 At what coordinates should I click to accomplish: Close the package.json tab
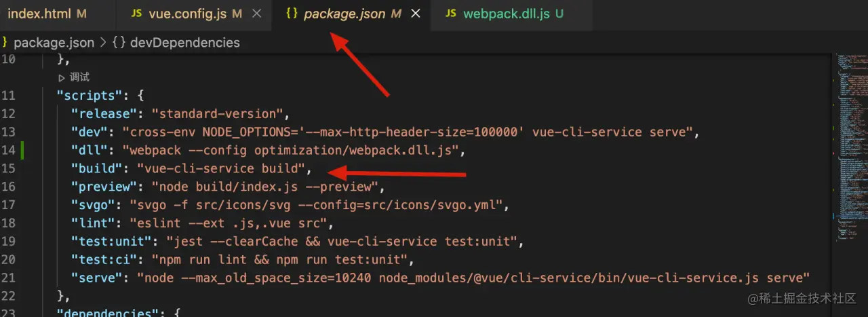[416, 14]
